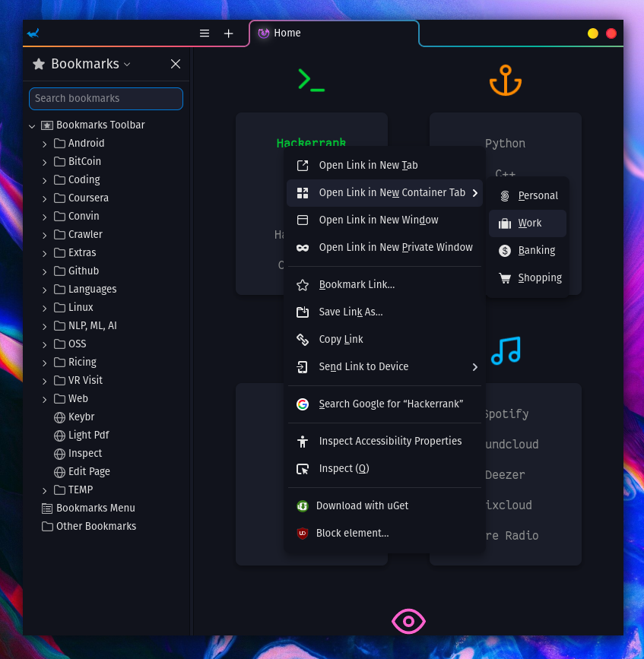Click the uBlock shield icon
Image resolution: width=644 pixels, height=659 pixels.
pyautogui.click(x=303, y=534)
